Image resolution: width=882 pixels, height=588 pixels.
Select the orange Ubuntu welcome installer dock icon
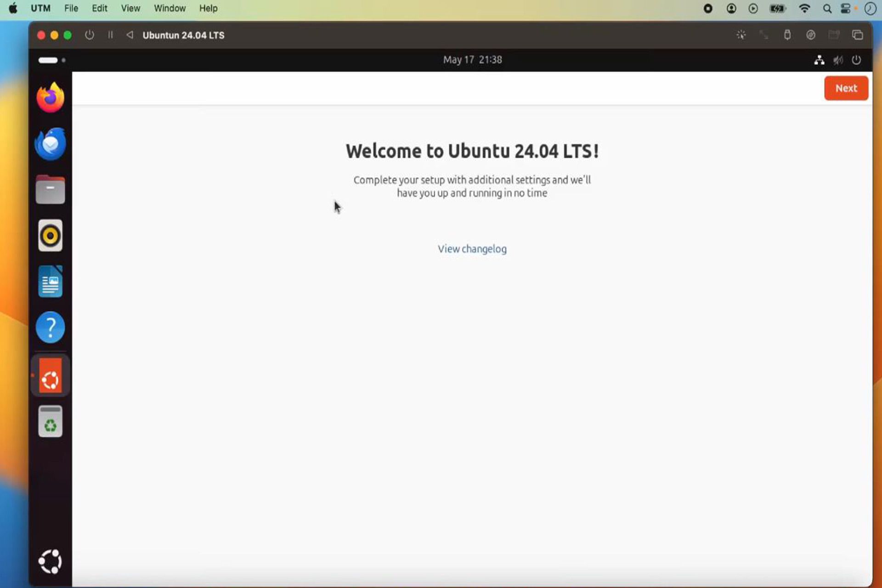click(51, 376)
